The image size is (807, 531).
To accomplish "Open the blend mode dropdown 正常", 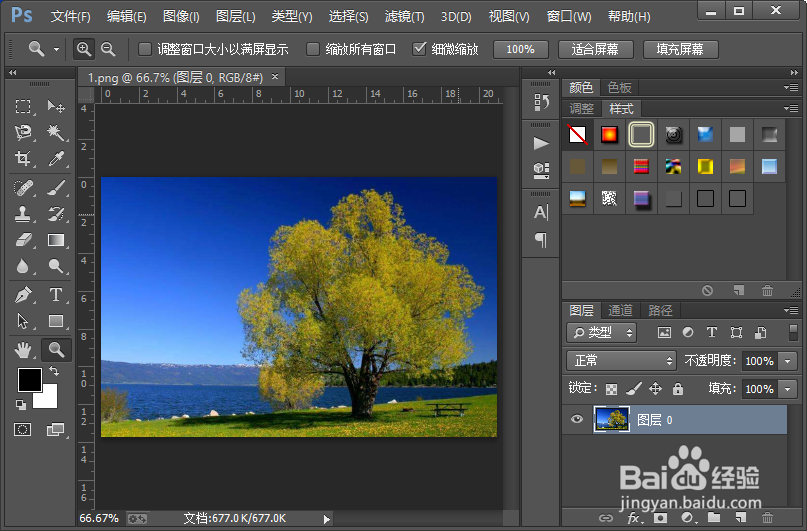I will [x=621, y=361].
